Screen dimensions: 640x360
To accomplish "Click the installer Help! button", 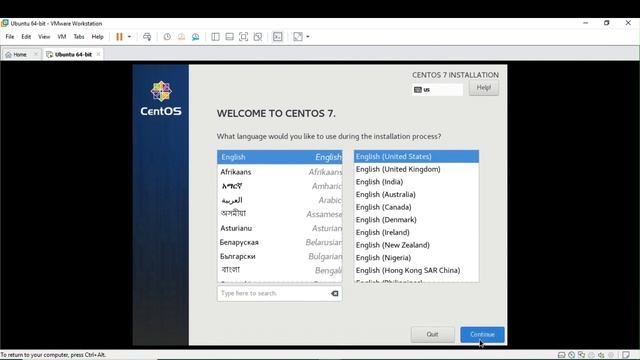I will coord(484,88).
